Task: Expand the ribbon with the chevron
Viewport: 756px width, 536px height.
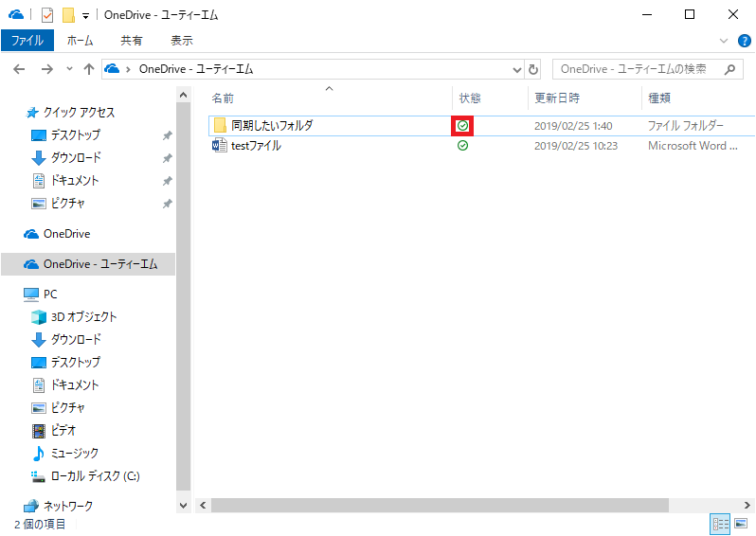Action: pos(723,41)
